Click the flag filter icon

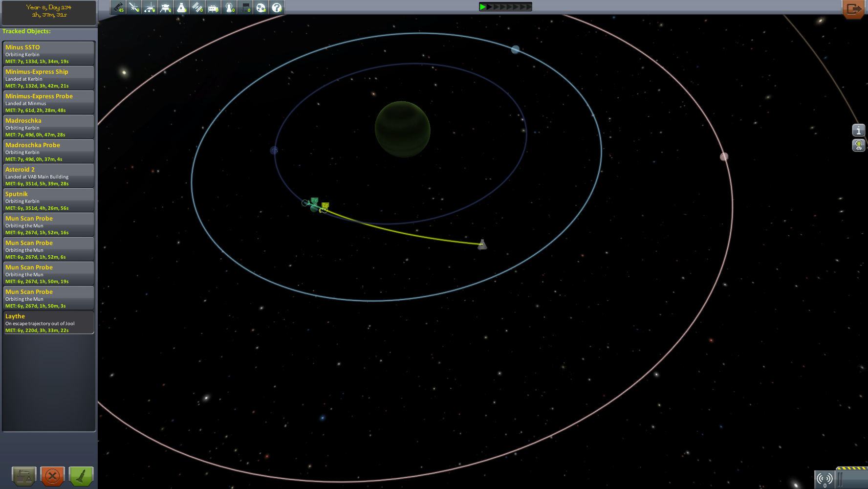tap(245, 7)
